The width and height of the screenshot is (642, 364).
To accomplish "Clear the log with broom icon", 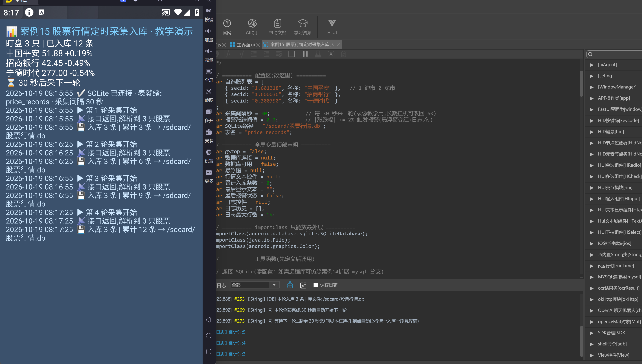I will click(290, 285).
